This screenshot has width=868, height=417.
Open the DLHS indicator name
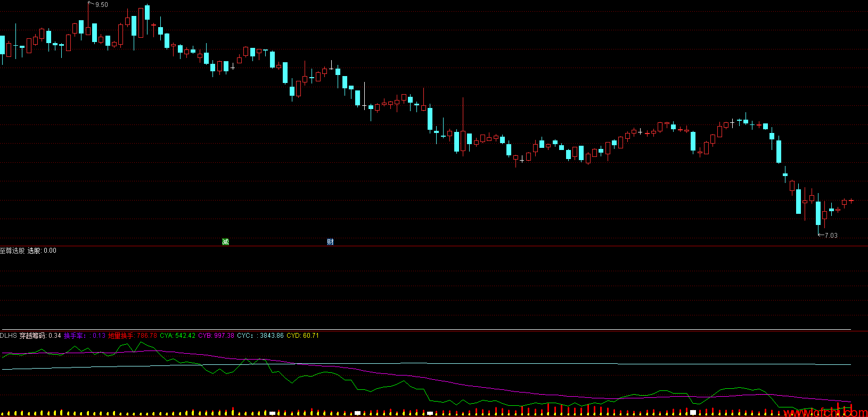9,336
